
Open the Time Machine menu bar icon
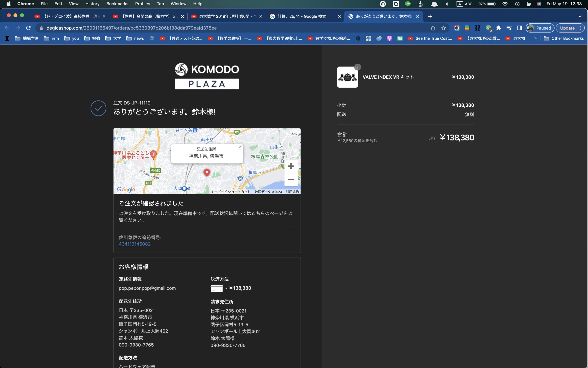pyautogui.click(x=517, y=4)
